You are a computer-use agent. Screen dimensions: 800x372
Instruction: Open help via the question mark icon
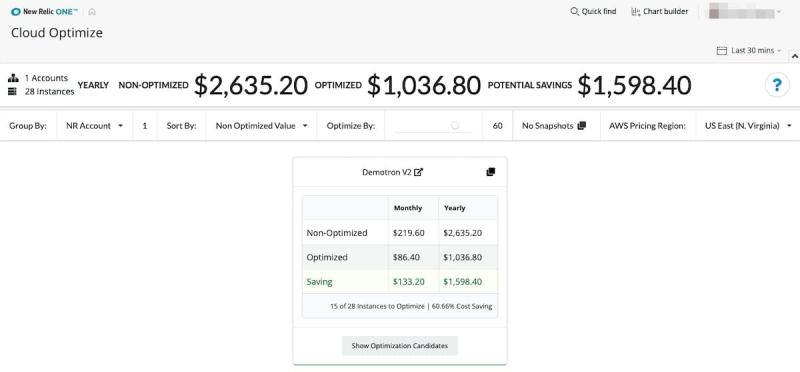[x=777, y=85]
